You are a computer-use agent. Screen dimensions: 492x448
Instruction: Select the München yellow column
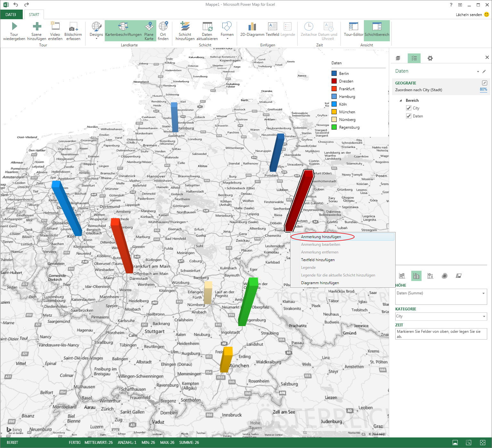[x=226, y=360]
